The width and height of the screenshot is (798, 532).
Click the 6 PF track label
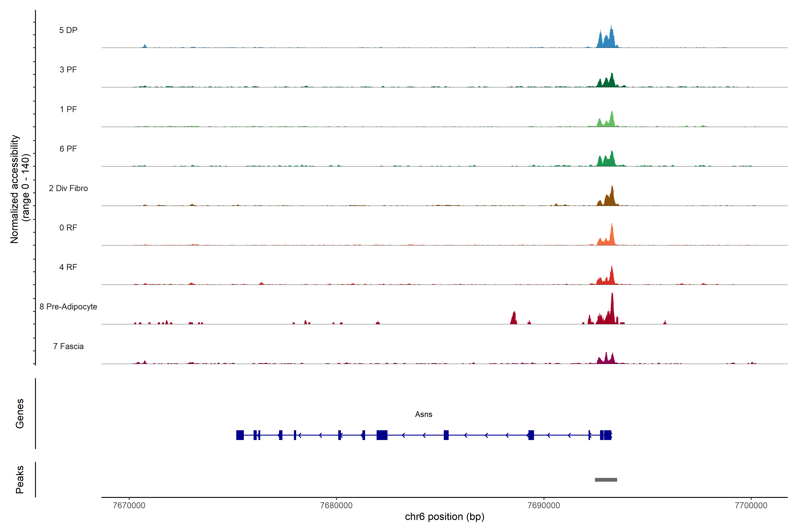[68, 149]
